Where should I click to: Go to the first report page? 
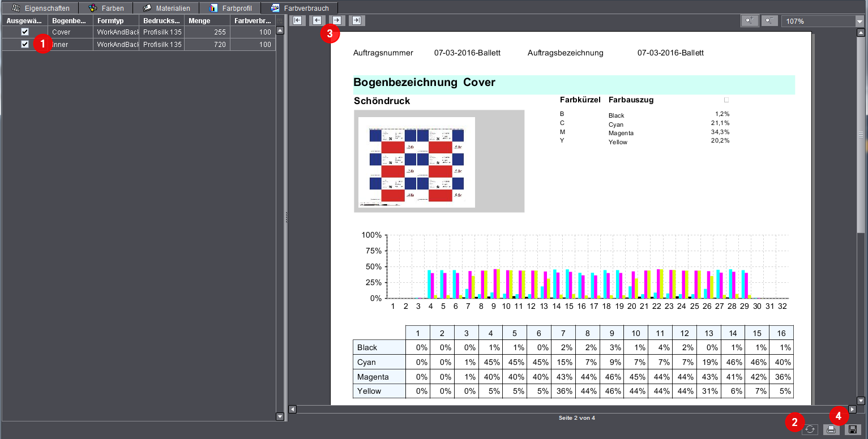pyautogui.click(x=298, y=21)
